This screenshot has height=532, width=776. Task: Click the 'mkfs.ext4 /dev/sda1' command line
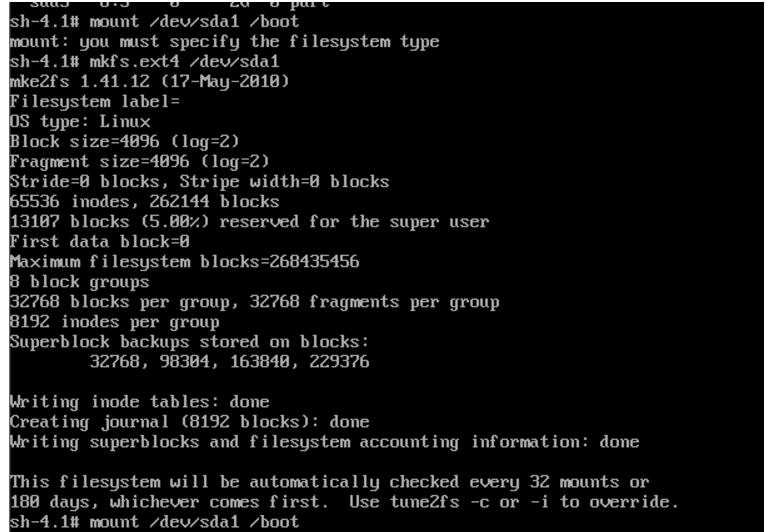(x=145, y=62)
